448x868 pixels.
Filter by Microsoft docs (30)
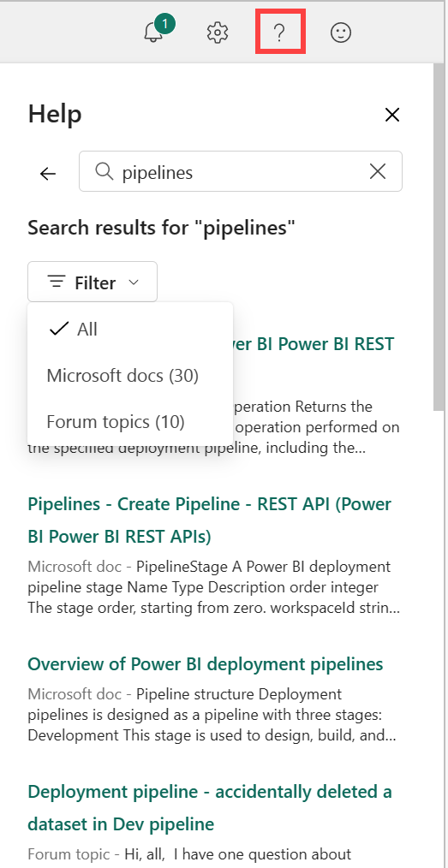[x=130, y=376]
